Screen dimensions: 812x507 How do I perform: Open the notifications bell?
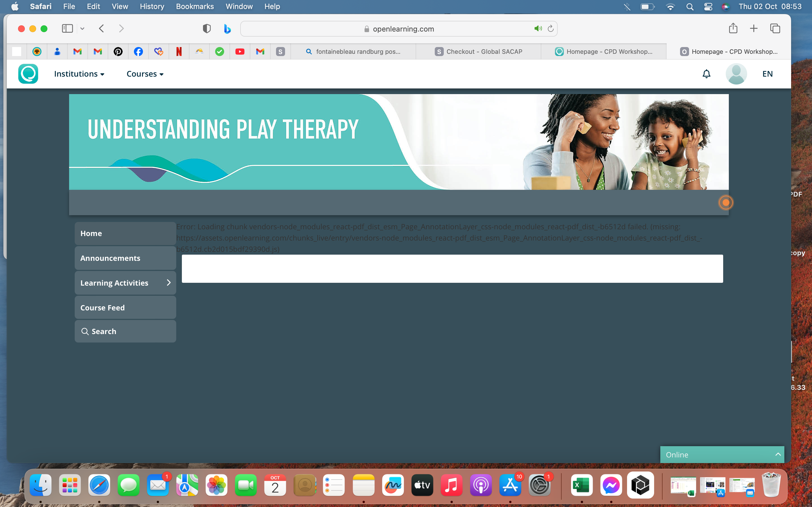(706, 74)
